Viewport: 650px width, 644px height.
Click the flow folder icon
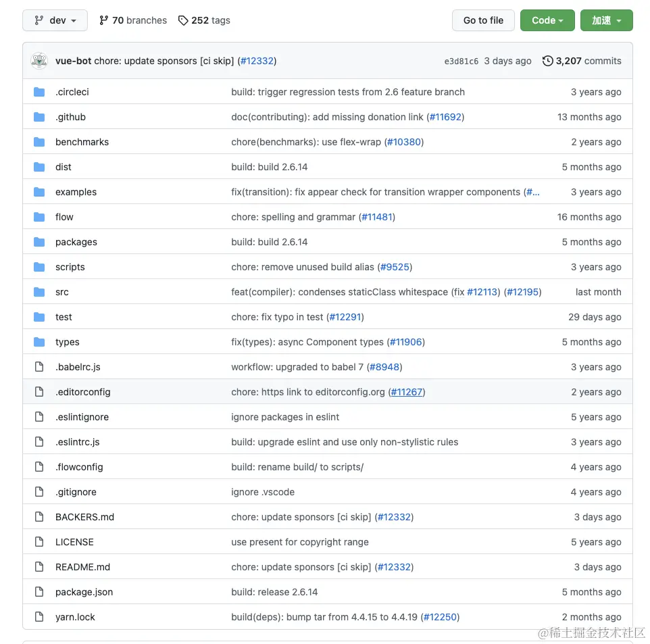pos(39,217)
